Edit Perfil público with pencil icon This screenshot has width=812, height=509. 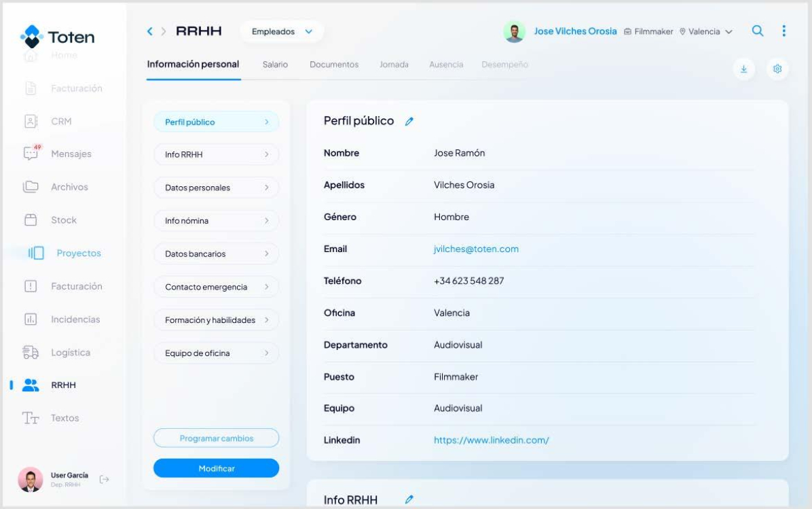[x=409, y=122]
